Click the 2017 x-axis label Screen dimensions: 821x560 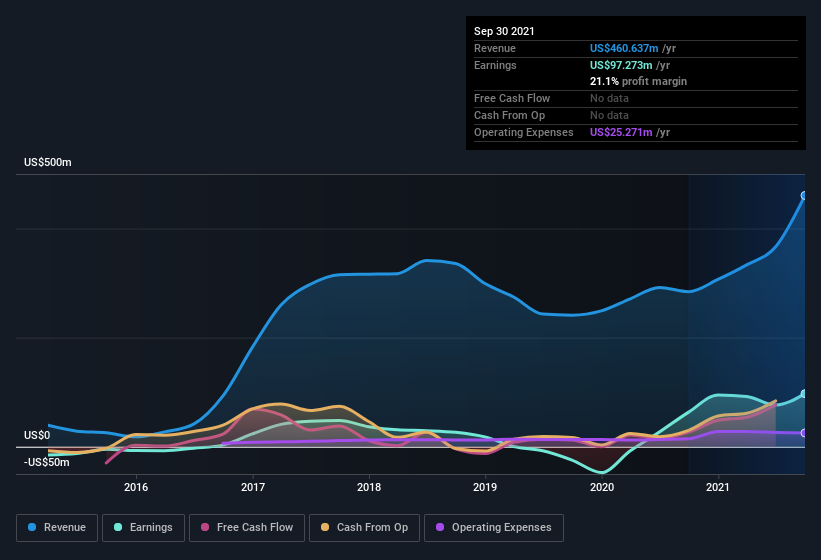pos(253,487)
